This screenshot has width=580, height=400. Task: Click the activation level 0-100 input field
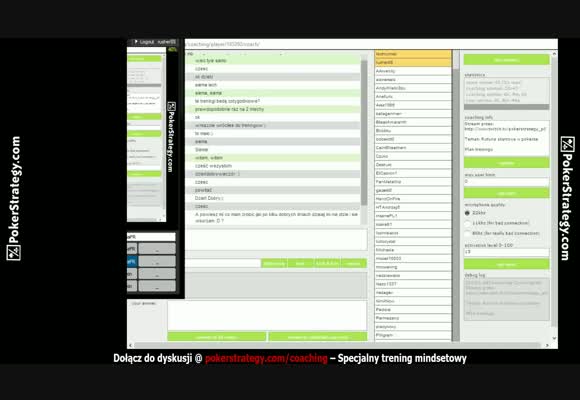click(506, 252)
